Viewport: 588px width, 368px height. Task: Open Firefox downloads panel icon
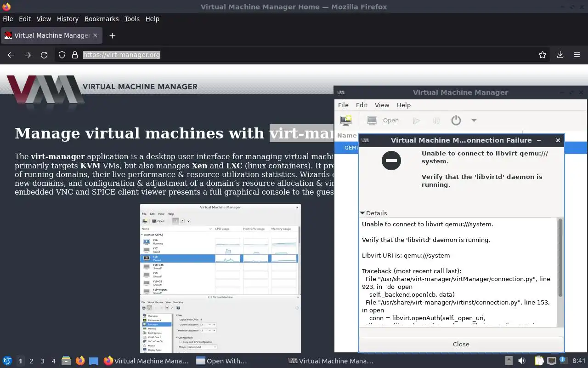(x=560, y=55)
